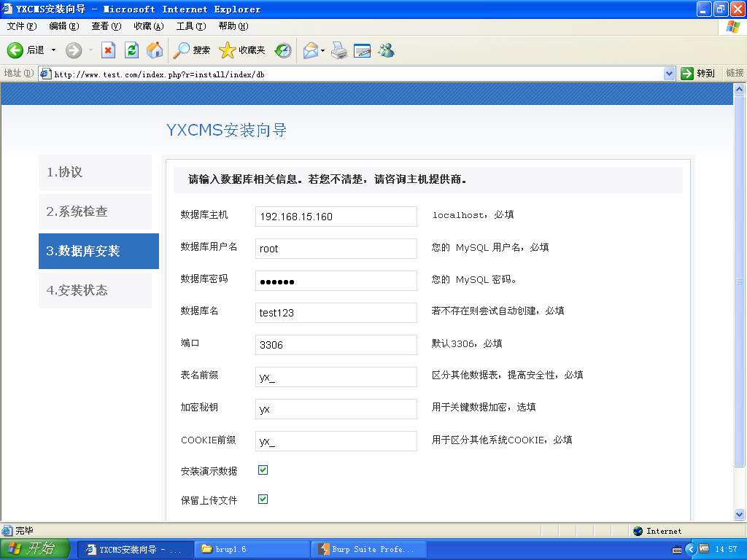Click the green Go (转到) button

(698, 74)
